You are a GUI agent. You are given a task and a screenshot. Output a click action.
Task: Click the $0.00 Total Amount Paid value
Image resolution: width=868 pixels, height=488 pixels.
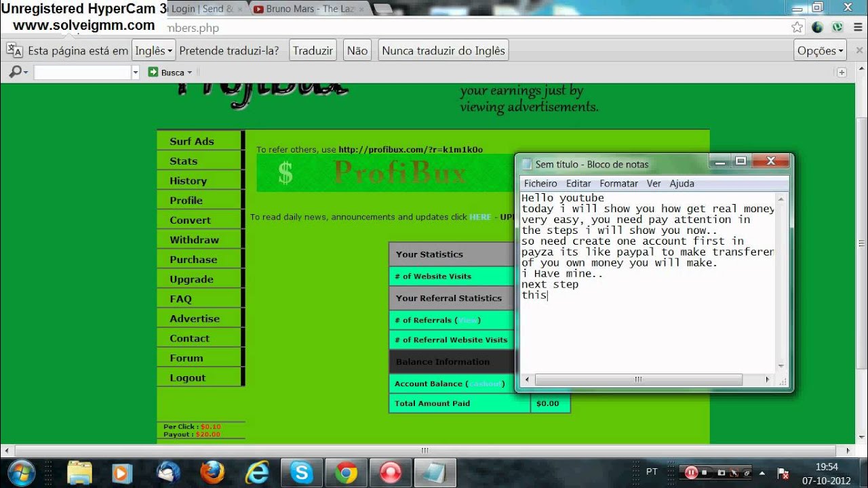[x=547, y=403]
